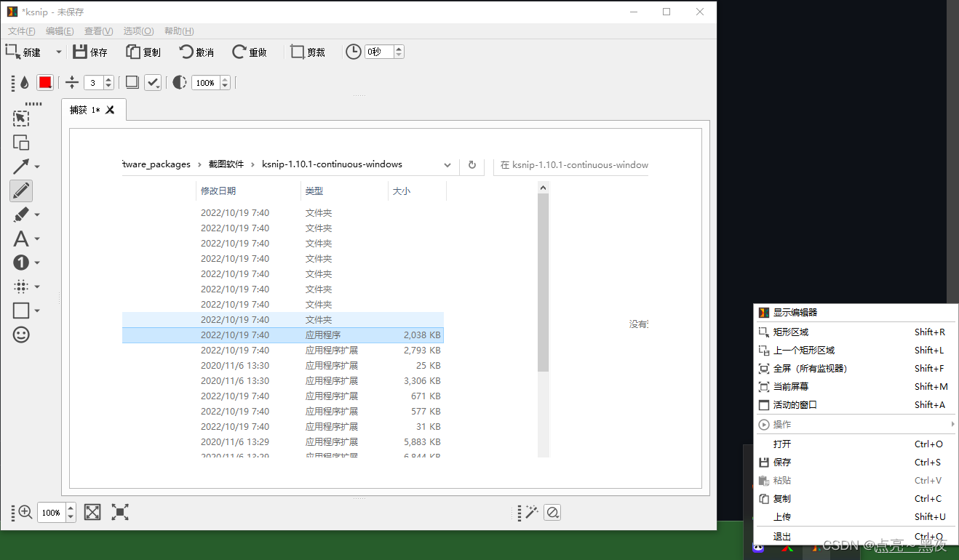Click the capture delay seconds field
Screen dimensions: 959x560
point(379,52)
